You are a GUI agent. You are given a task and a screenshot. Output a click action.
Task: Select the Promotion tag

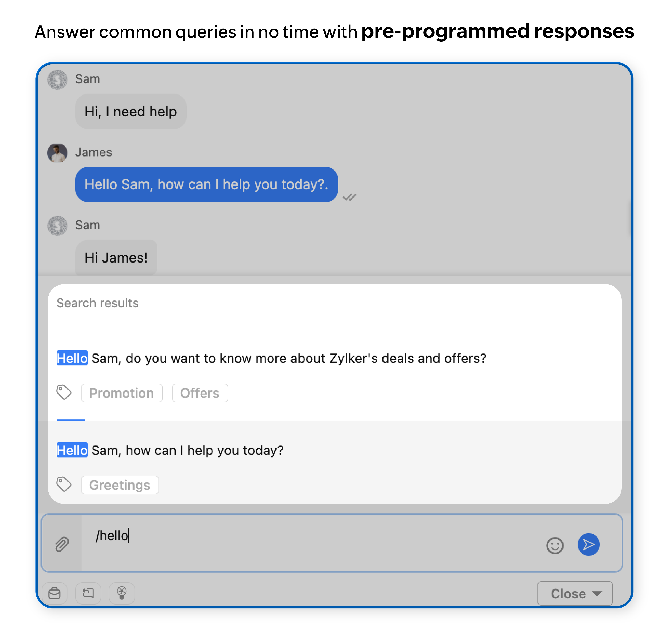point(121,393)
